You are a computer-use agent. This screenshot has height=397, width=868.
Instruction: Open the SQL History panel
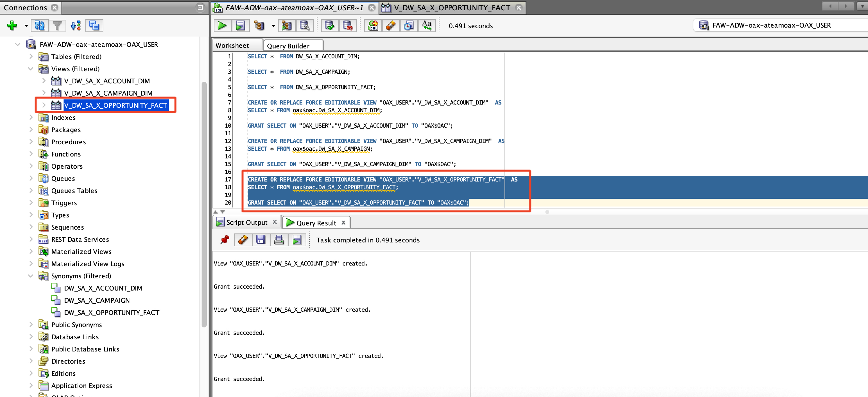click(x=408, y=25)
